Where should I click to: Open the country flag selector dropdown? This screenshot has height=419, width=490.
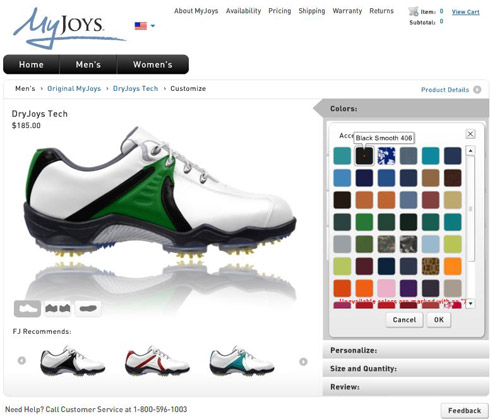pos(145,26)
